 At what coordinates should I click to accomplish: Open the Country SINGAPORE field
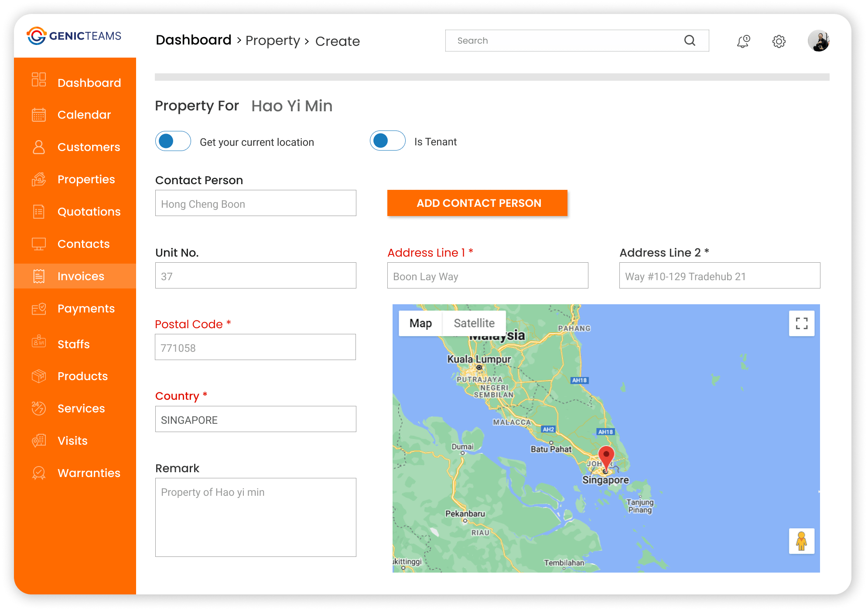(256, 419)
